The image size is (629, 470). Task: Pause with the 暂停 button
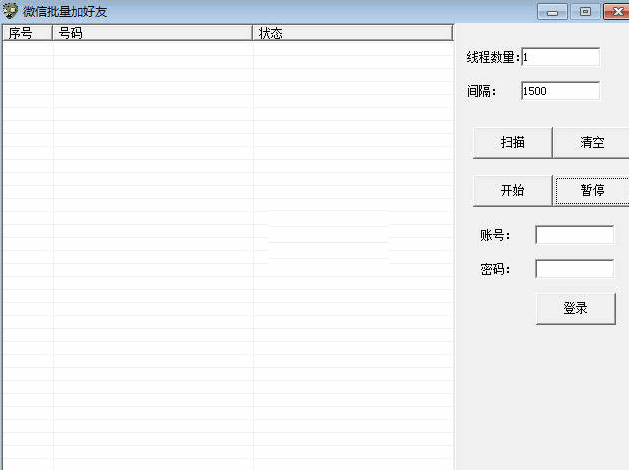(591, 190)
